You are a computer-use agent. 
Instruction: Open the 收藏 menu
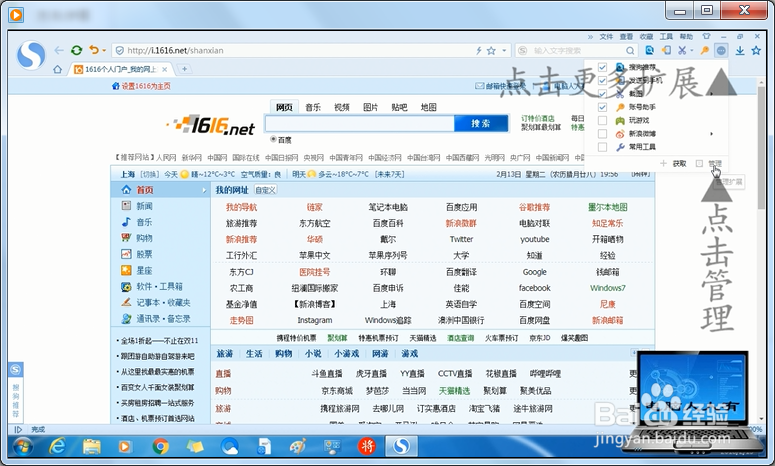coord(646,37)
